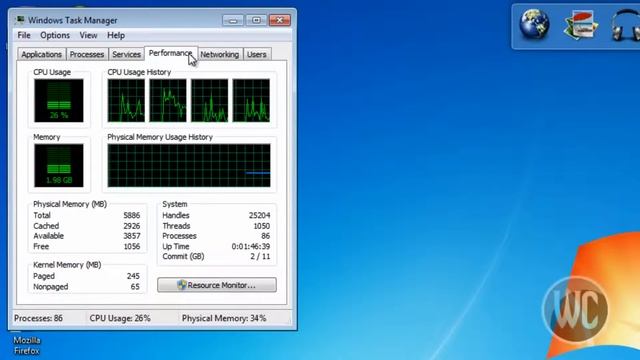Switch to the Users tab
Image resolution: width=640 pixels, height=360 pixels.
point(257,54)
